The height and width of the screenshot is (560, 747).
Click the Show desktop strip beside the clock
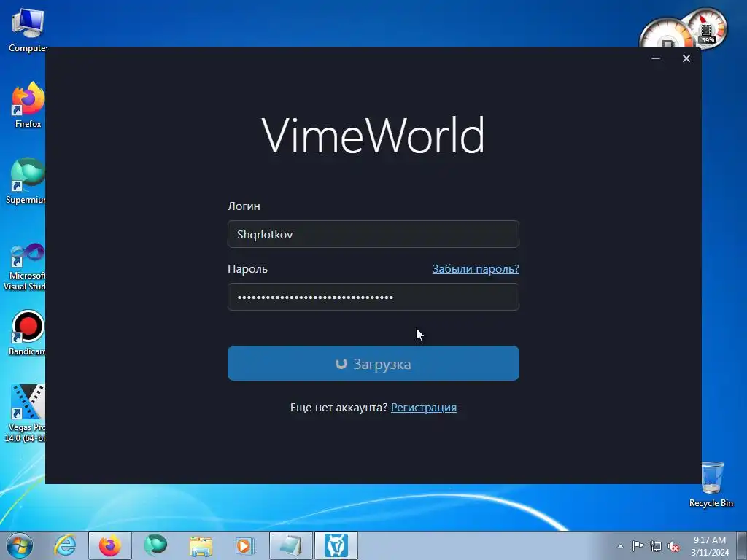(741, 545)
